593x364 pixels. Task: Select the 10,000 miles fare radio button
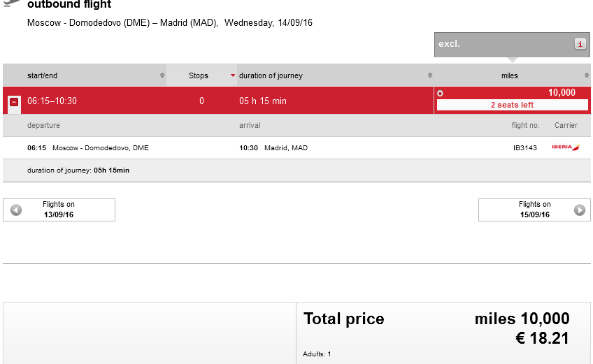click(x=440, y=94)
